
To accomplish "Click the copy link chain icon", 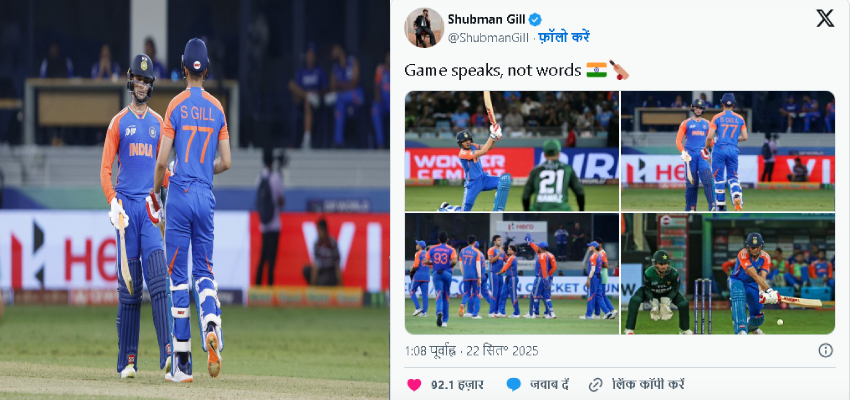I will 595,385.
